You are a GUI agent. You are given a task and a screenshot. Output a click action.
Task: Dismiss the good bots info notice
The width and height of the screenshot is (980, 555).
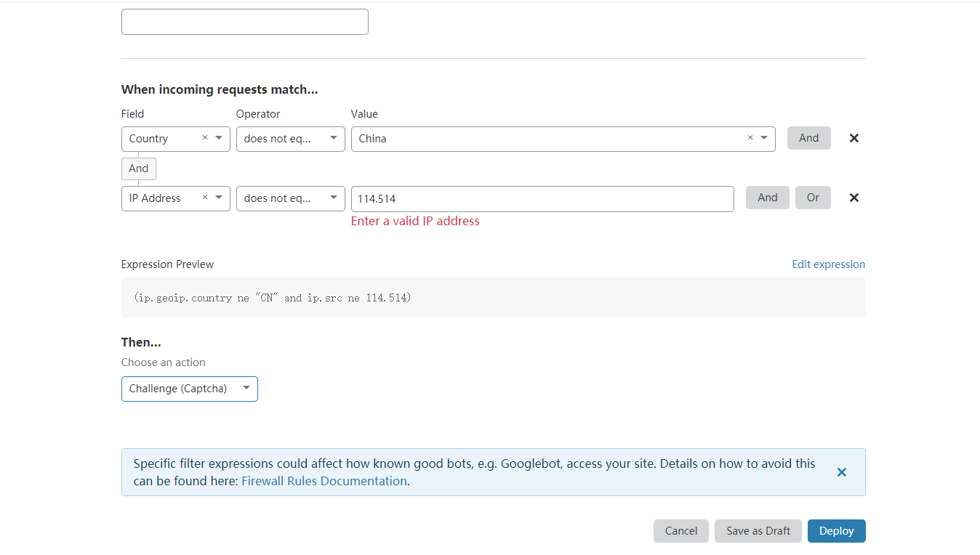click(x=842, y=472)
